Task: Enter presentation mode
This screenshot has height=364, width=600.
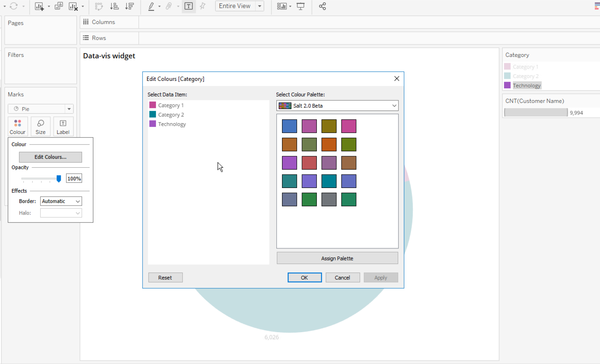Action: point(301,6)
